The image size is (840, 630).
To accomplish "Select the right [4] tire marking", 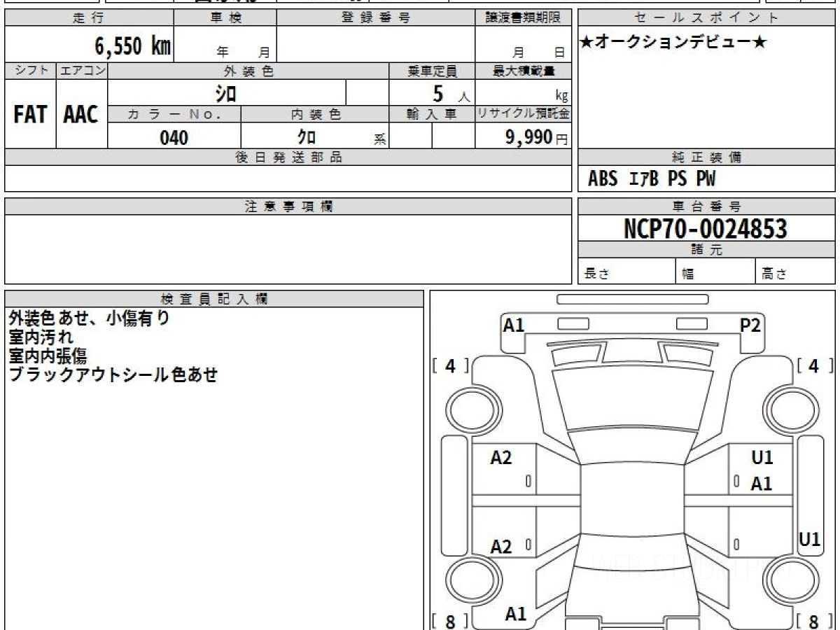I will point(815,366).
